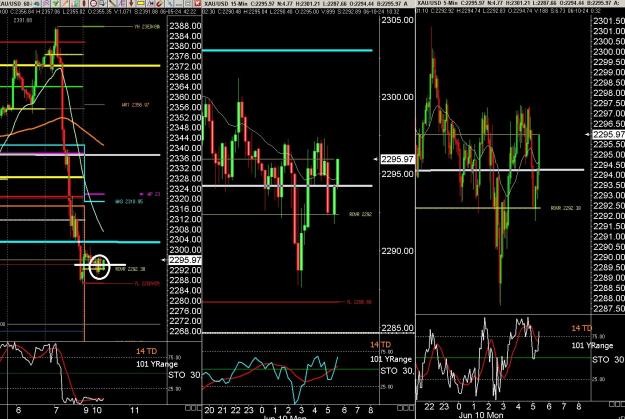Click date 11 on the 60-min time axis
625x419 pixels.
coord(135,410)
